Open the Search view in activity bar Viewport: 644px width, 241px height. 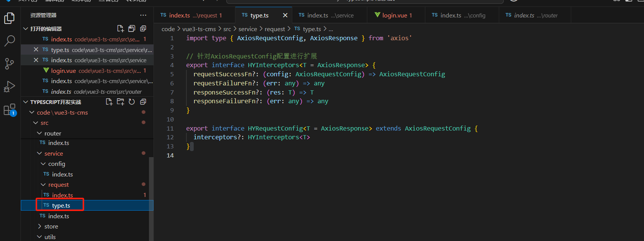tap(9, 41)
